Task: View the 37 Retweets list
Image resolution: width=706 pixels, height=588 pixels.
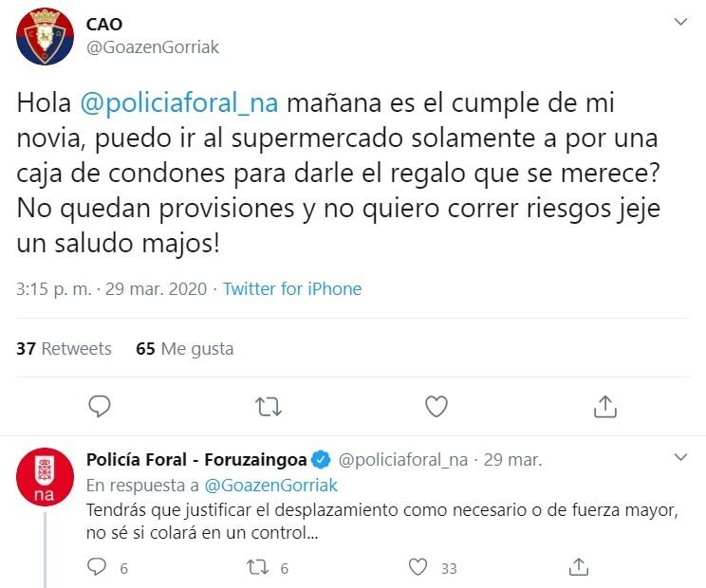Action: pos(64,349)
